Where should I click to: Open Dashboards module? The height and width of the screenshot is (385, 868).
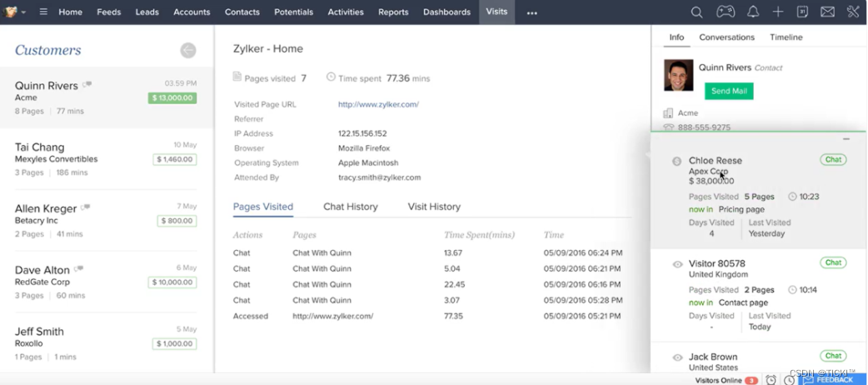pyautogui.click(x=446, y=12)
